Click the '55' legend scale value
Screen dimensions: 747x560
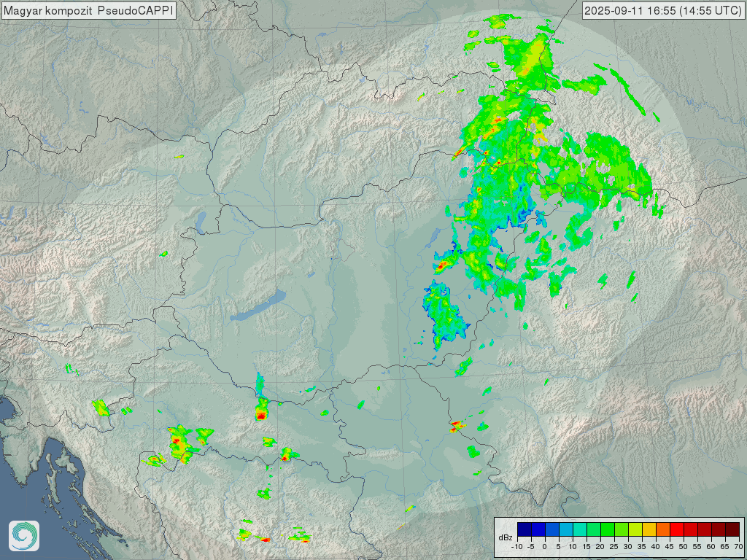coord(697,547)
